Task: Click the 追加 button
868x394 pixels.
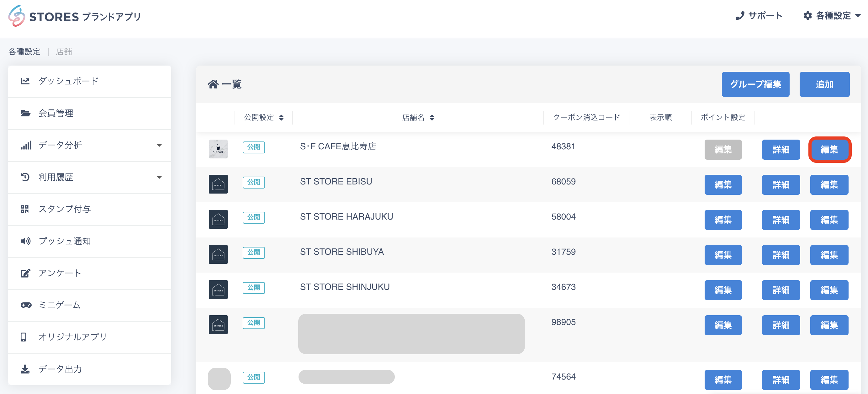Action: [x=824, y=84]
